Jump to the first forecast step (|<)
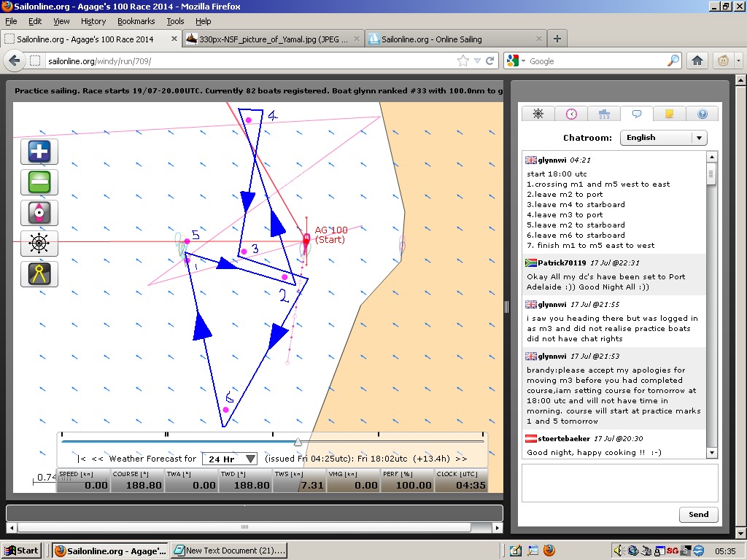747x560 pixels. point(82,459)
